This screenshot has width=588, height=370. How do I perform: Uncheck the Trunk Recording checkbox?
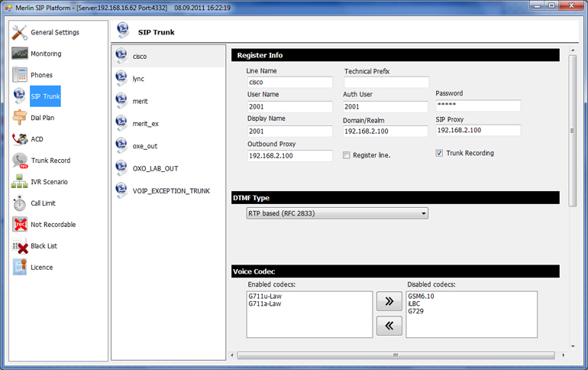[439, 153]
